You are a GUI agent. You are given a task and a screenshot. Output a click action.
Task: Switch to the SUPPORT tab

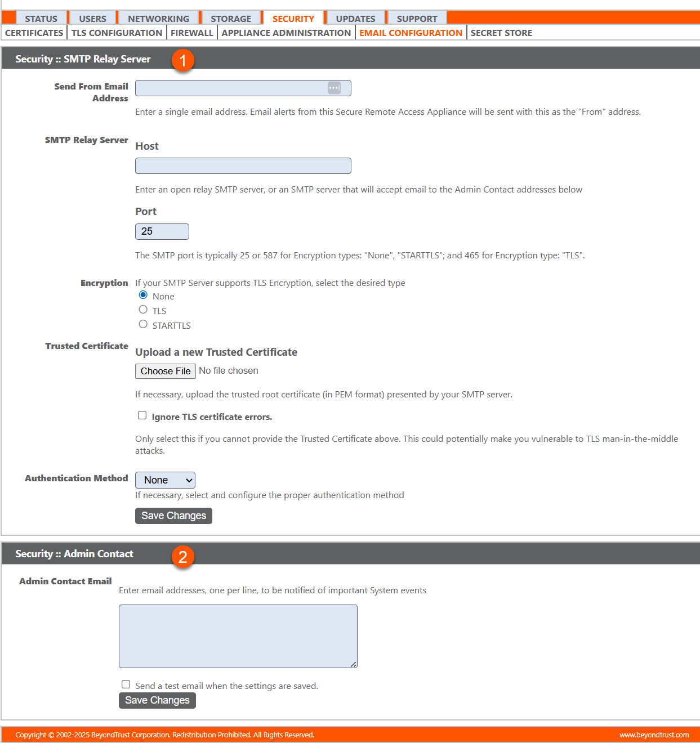pos(417,19)
